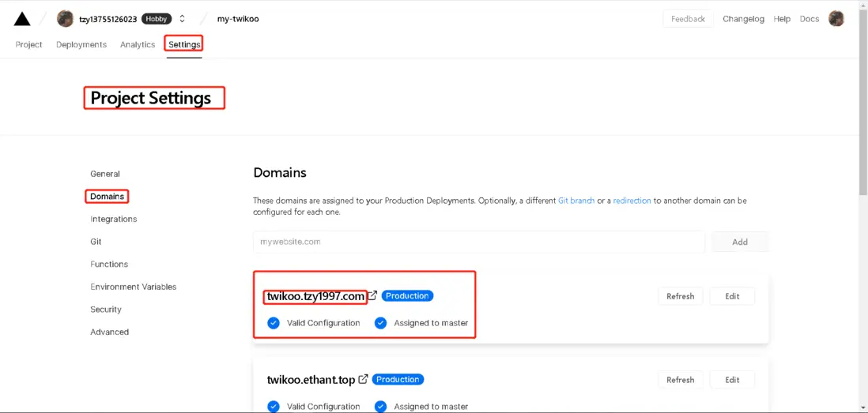The width and height of the screenshot is (868, 413).
Task: Follow the Git branch link
Action: click(576, 201)
